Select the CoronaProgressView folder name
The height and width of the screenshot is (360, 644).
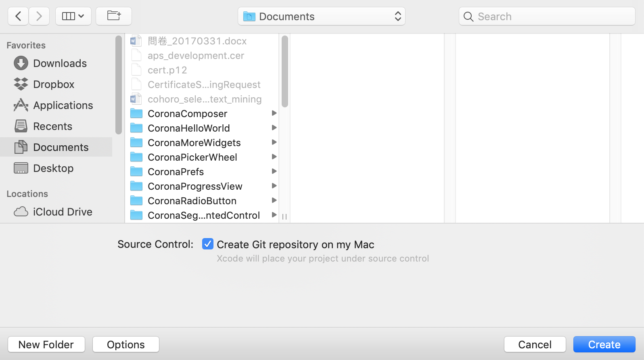tap(195, 186)
